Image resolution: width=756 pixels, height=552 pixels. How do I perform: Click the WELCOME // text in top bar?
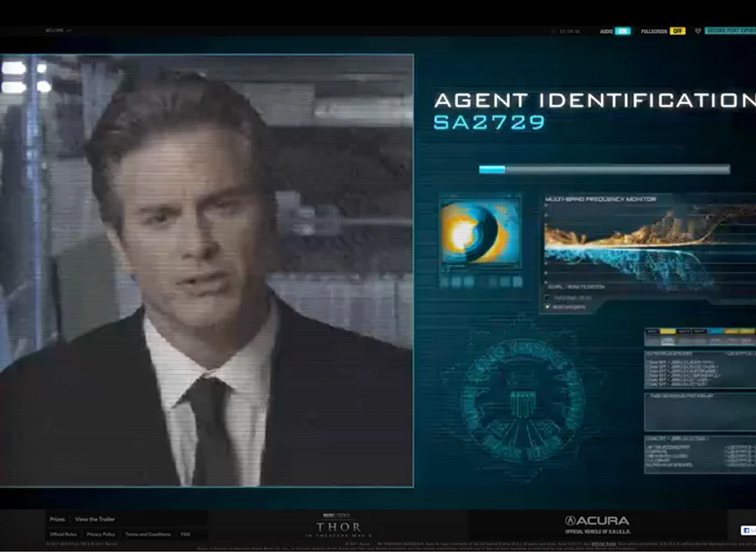[59, 30]
